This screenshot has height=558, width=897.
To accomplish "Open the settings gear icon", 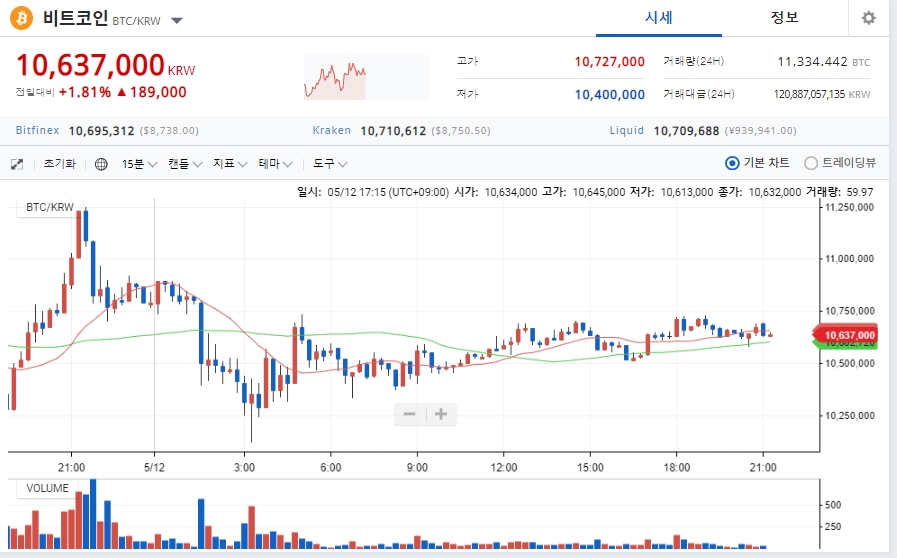I will pyautogui.click(x=868, y=18).
